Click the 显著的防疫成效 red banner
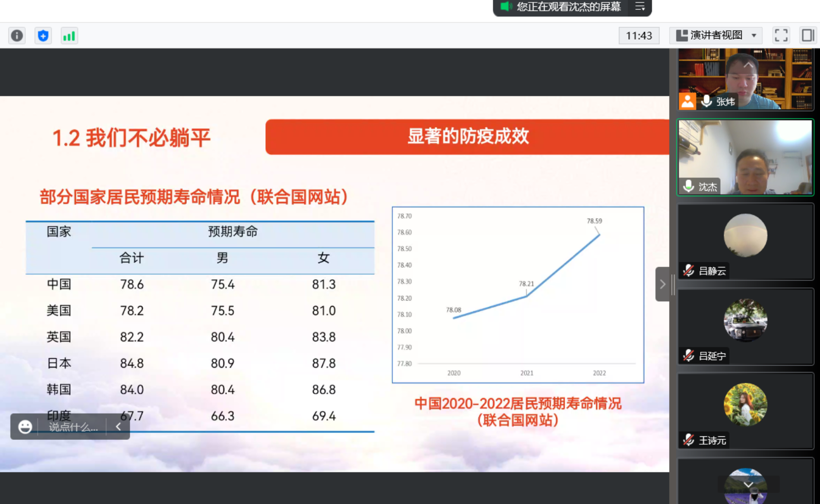This screenshot has height=504, width=820. click(x=468, y=137)
